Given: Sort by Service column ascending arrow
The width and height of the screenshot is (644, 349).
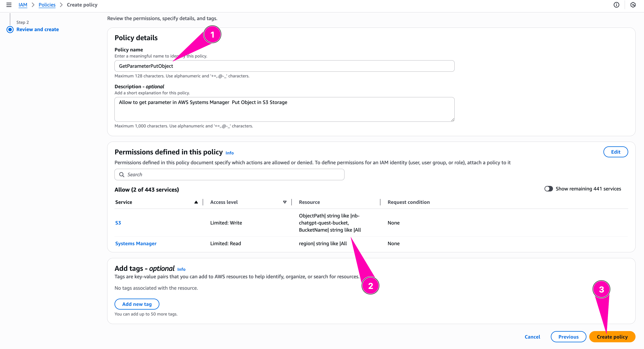Looking at the screenshot, I should [x=196, y=202].
